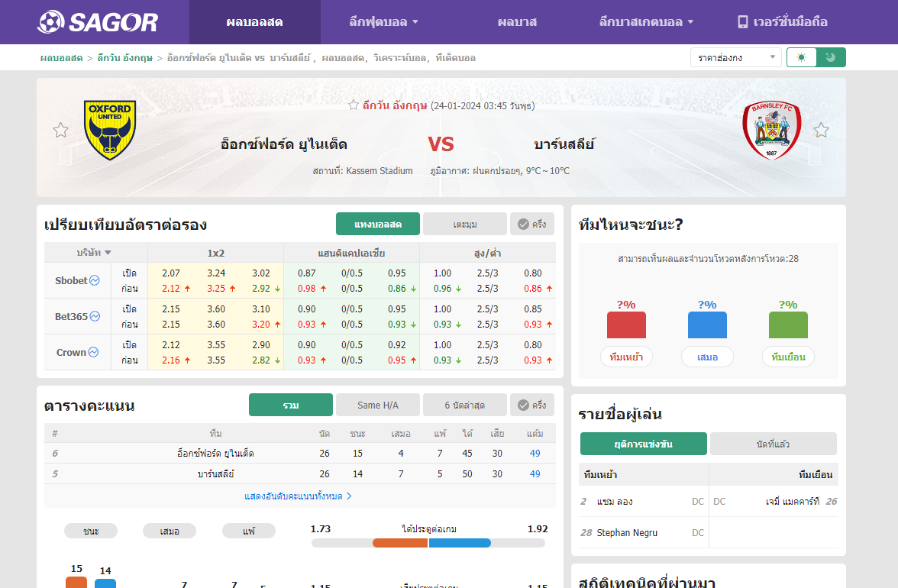Click the mobile phone icon in navbar
The width and height of the screenshot is (898, 588).
pyautogui.click(x=742, y=21)
